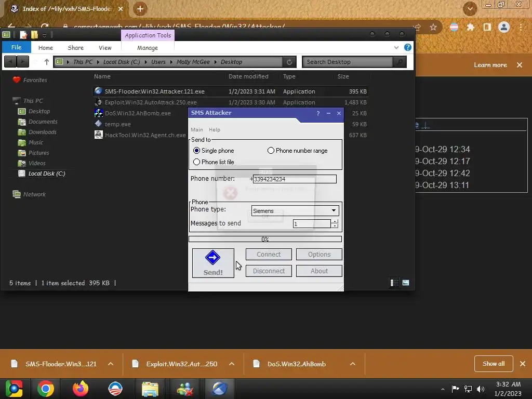This screenshot has width=532, height=399.
Task: Switch to the Share ribbon tab
Action: [x=76, y=48]
